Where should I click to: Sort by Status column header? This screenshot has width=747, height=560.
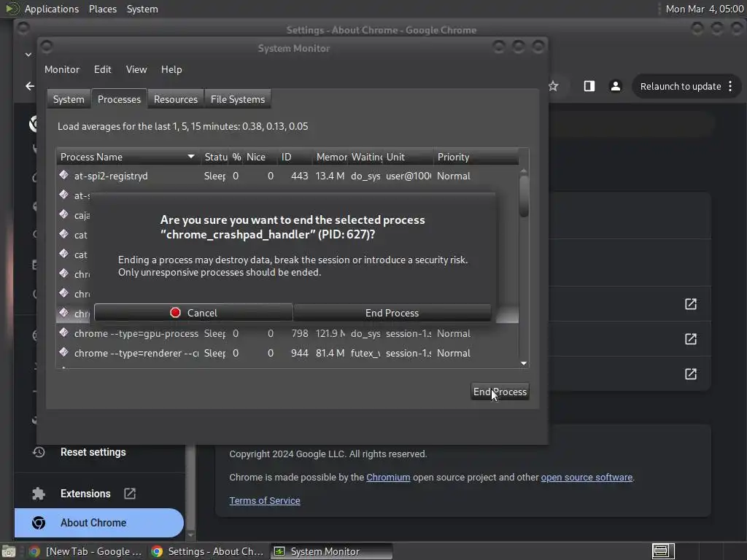coord(215,157)
